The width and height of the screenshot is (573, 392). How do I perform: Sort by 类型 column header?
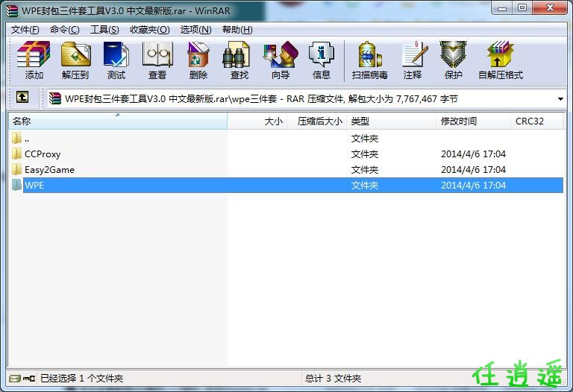391,121
